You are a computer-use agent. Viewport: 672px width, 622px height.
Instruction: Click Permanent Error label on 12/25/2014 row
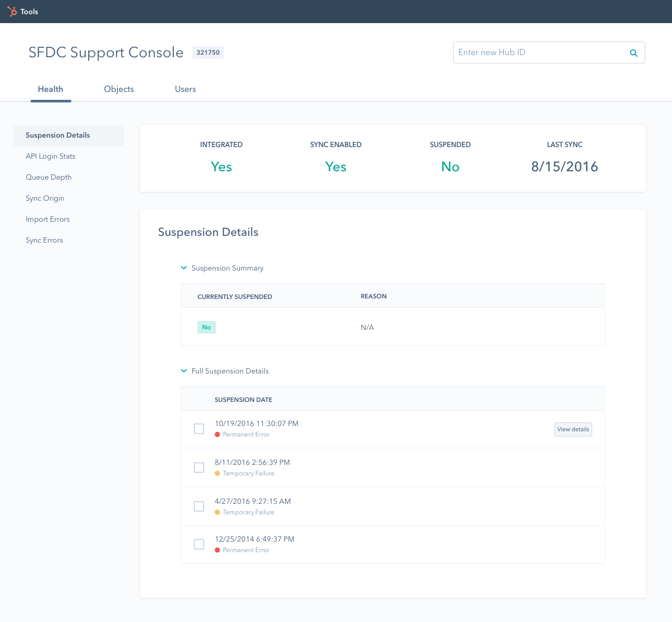pos(246,550)
